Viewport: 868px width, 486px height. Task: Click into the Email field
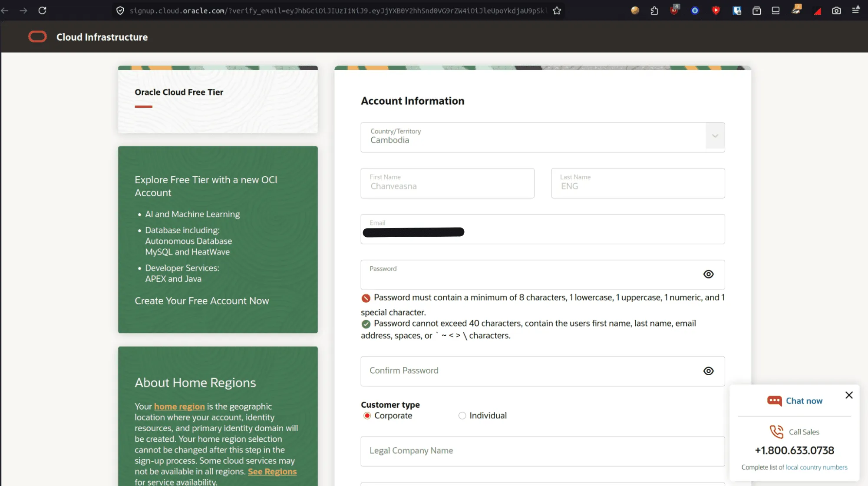(542, 229)
